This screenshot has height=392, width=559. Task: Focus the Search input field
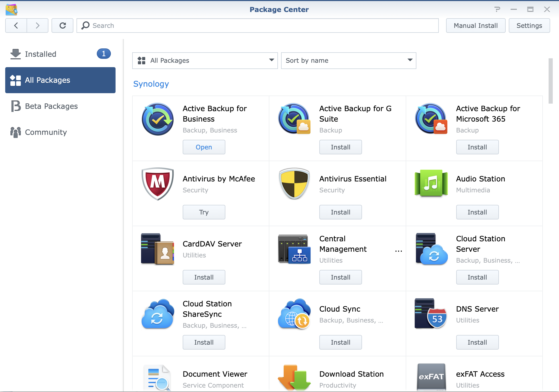(258, 26)
